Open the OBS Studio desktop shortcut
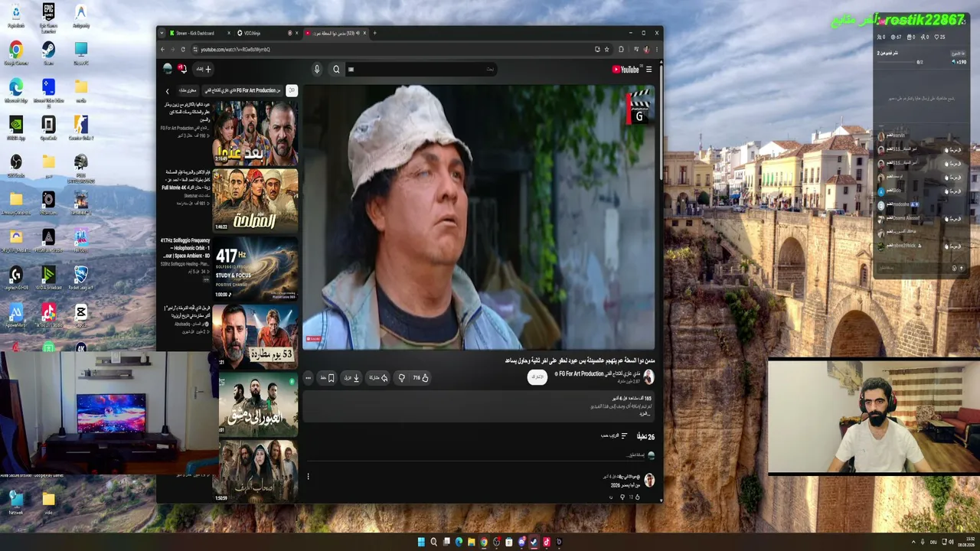 click(x=16, y=165)
